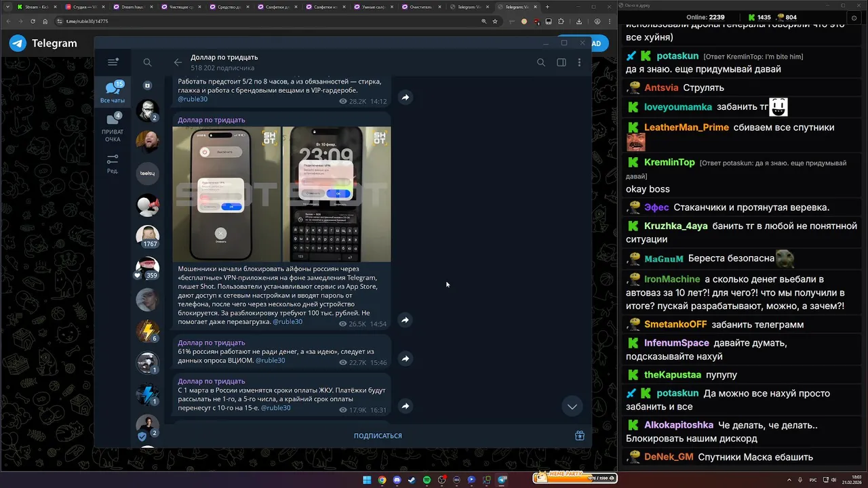Forward the 16:31 ЖКХ payment post
This screenshot has height=488, width=868.
coord(405,406)
